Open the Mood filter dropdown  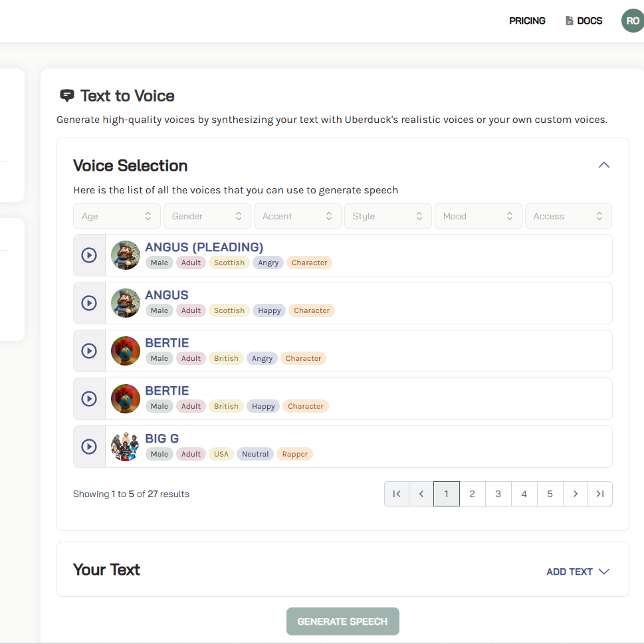point(478,216)
